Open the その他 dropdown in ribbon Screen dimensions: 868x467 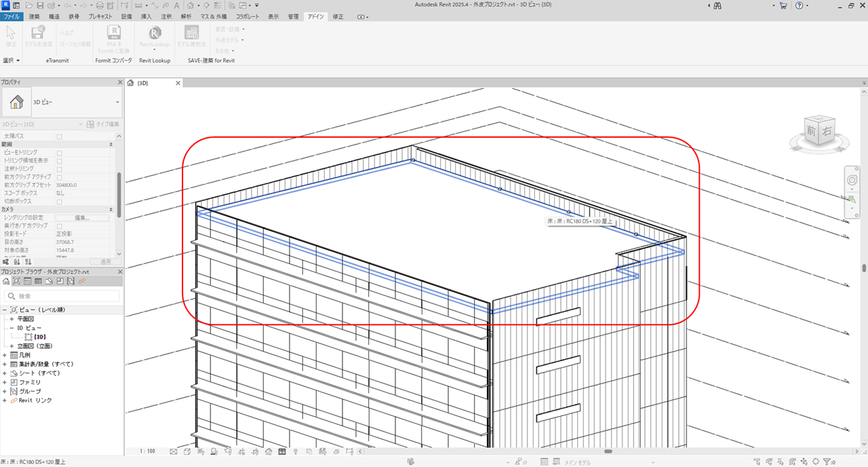[224, 51]
